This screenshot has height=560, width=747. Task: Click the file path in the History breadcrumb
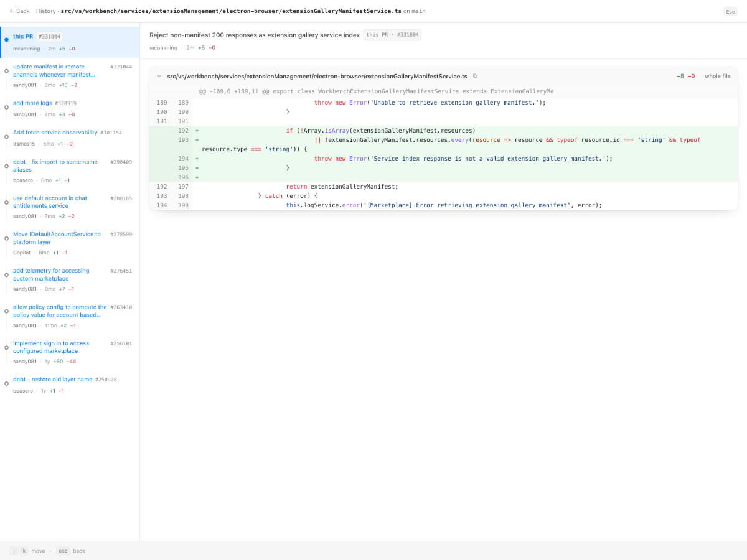coord(231,11)
